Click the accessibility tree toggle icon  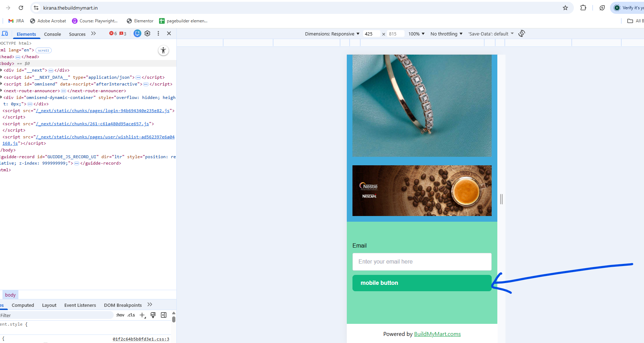[163, 50]
